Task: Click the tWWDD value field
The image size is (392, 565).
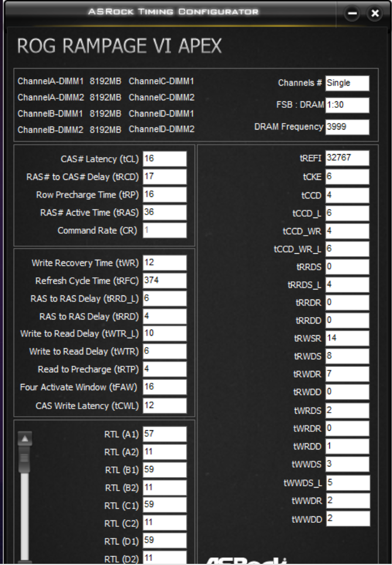Action: click(348, 519)
